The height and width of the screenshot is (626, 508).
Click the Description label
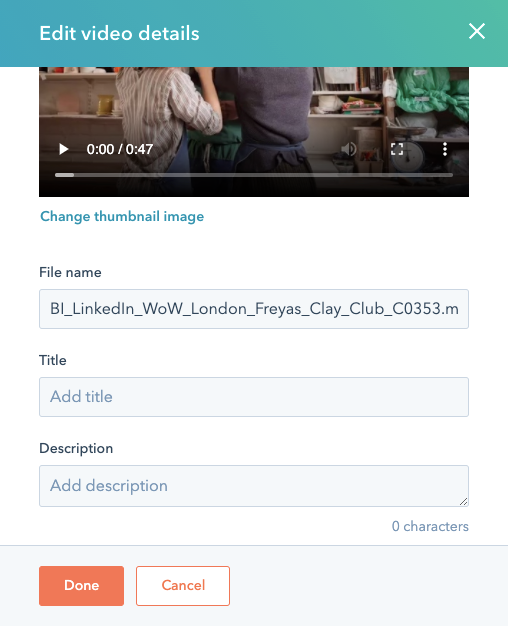76,448
